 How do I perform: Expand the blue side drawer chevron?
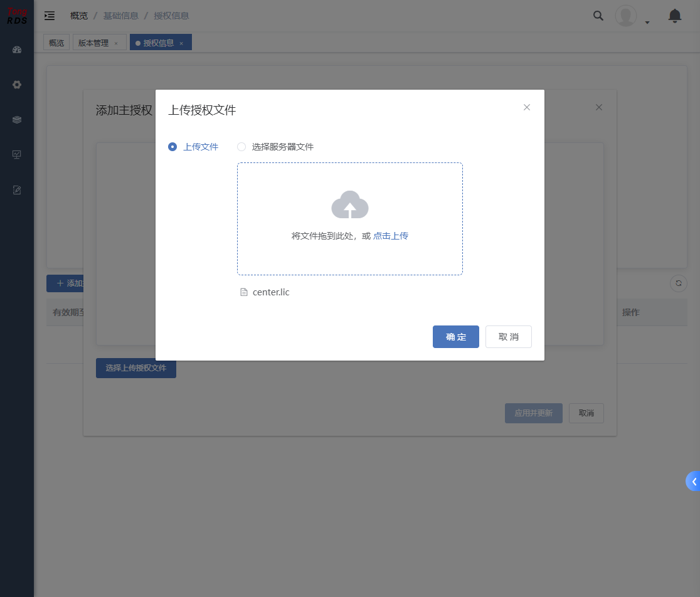pyautogui.click(x=693, y=481)
